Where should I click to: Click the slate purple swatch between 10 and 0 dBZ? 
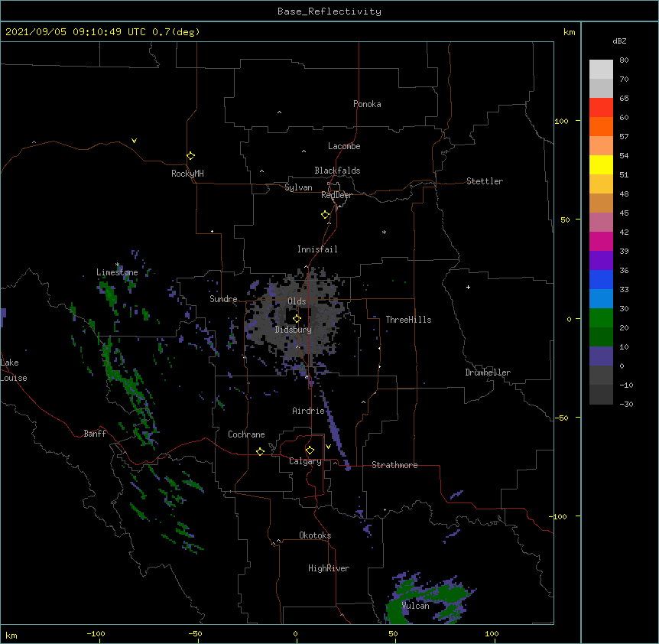(x=601, y=356)
